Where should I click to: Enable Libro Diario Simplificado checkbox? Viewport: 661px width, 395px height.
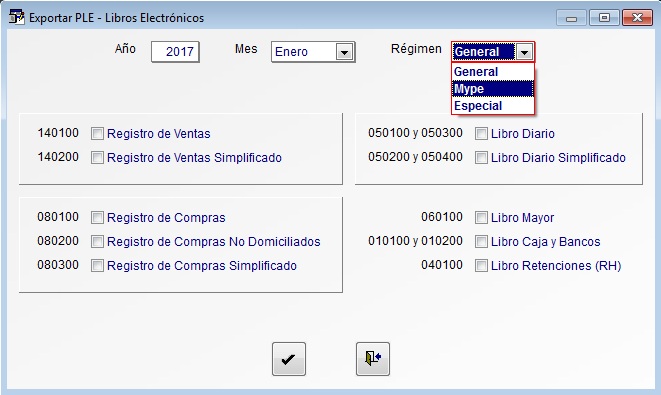pyautogui.click(x=481, y=158)
